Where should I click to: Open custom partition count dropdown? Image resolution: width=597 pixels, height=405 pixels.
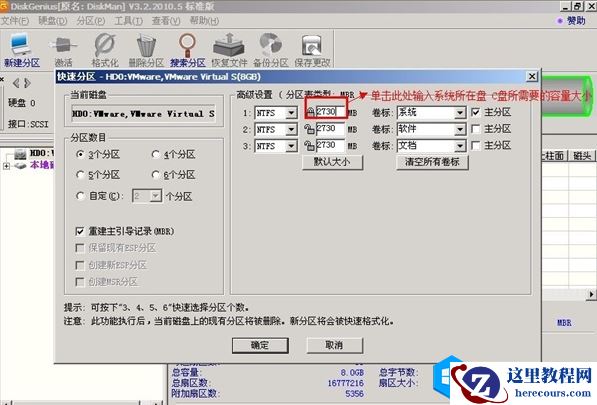click(156, 196)
